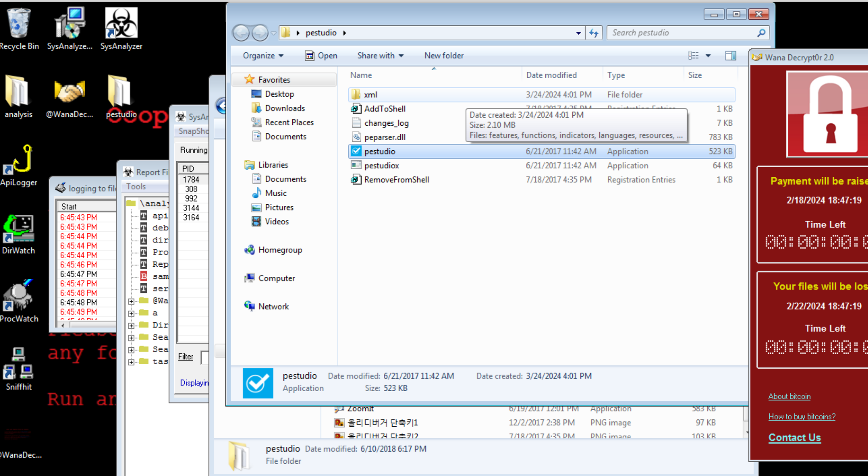Open Music library in navigation pane
Screen dimensions: 868x476
269,193
